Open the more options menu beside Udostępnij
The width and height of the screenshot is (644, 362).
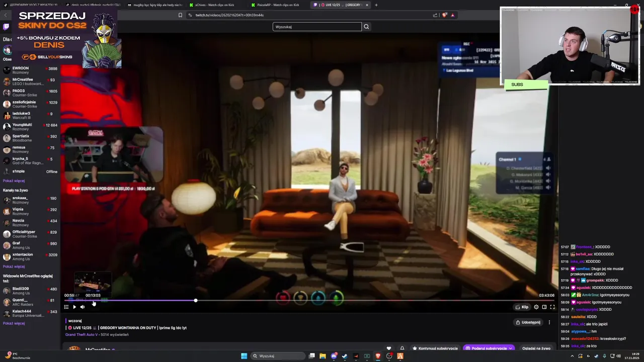(x=549, y=322)
